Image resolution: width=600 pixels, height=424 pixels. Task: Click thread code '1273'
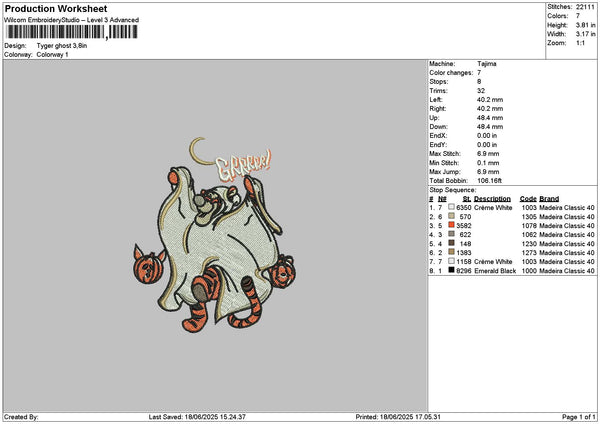coord(529,253)
